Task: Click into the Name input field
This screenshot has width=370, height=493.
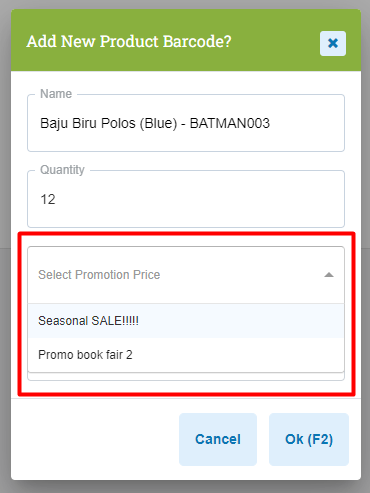Action: (186, 123)
